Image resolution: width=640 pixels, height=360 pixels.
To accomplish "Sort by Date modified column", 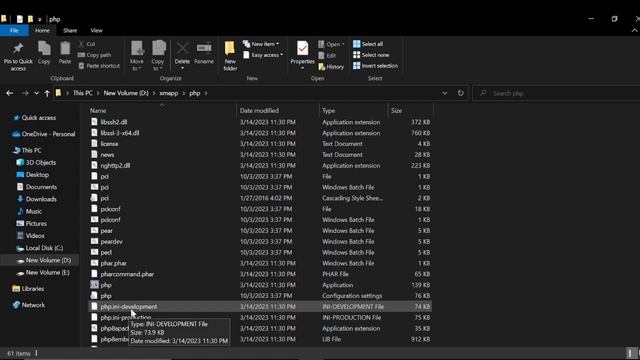I will (259, 111).
